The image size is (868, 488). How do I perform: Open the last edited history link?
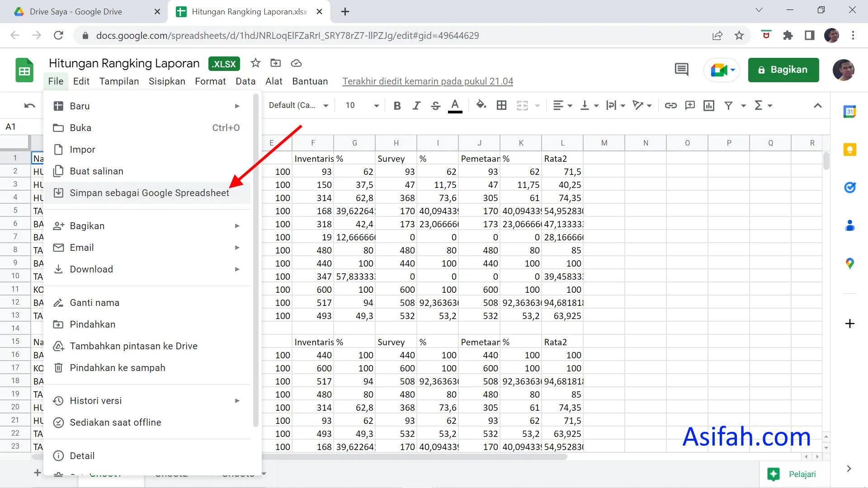coord(427,81)
